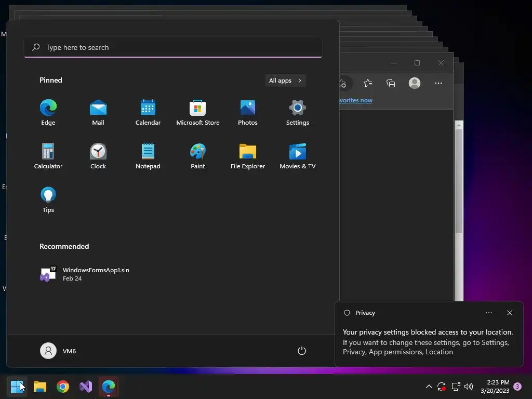The height and width of the screenshot is (399, 532).
Task: Open the VM6 user account menu
Action: (58, 351)
